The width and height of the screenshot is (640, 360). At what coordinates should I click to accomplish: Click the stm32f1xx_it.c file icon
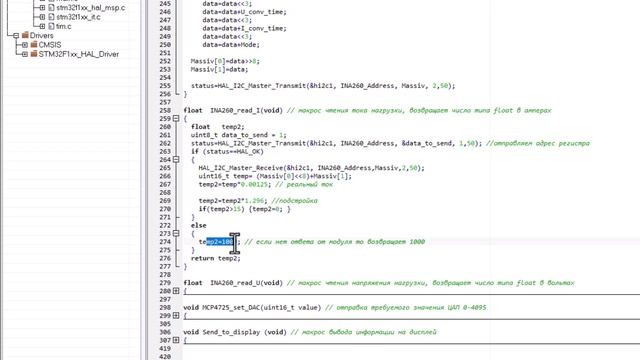coord(51,17)
